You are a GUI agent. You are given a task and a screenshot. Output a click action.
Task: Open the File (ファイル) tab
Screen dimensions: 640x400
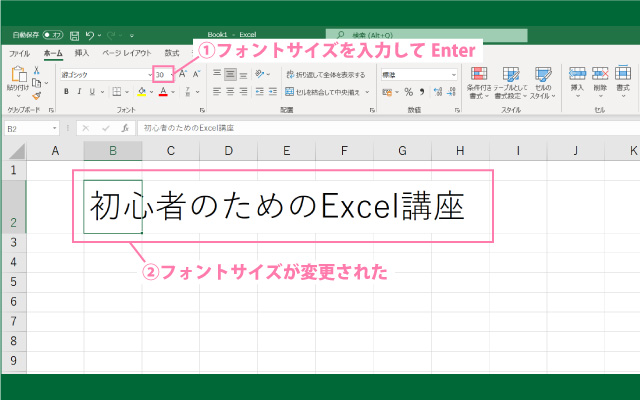[x=19, y=53]
